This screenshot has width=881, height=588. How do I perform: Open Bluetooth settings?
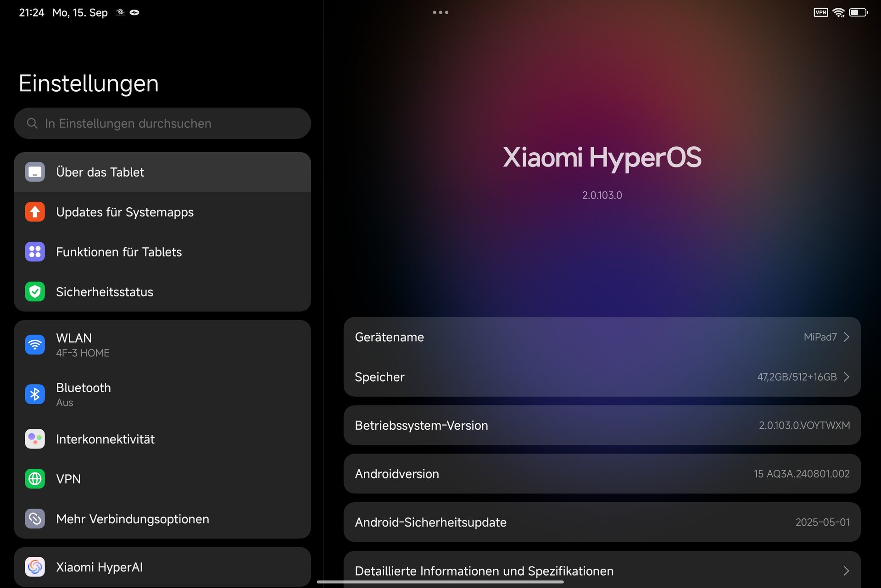[x=162, y=394]
